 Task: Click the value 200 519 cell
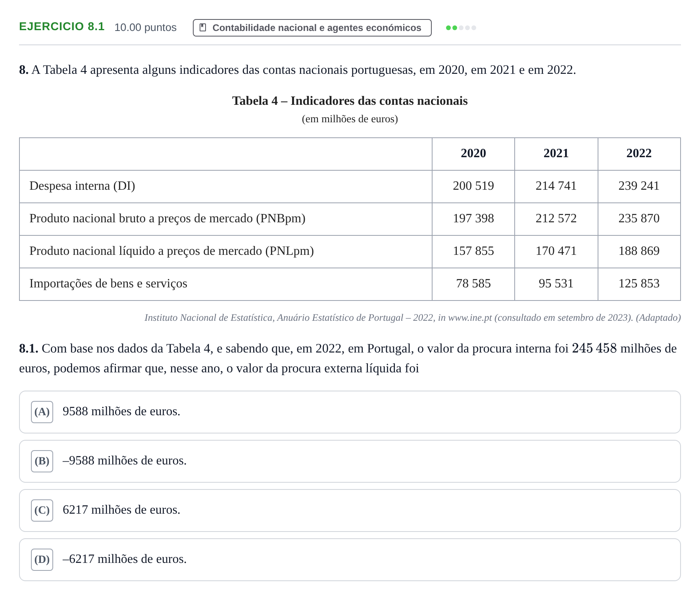tap(473, 187)
